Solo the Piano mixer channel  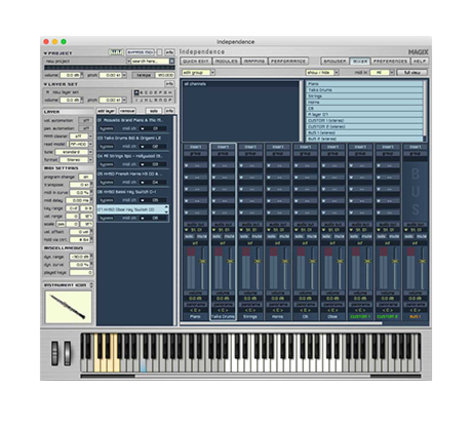click(189, 236)
